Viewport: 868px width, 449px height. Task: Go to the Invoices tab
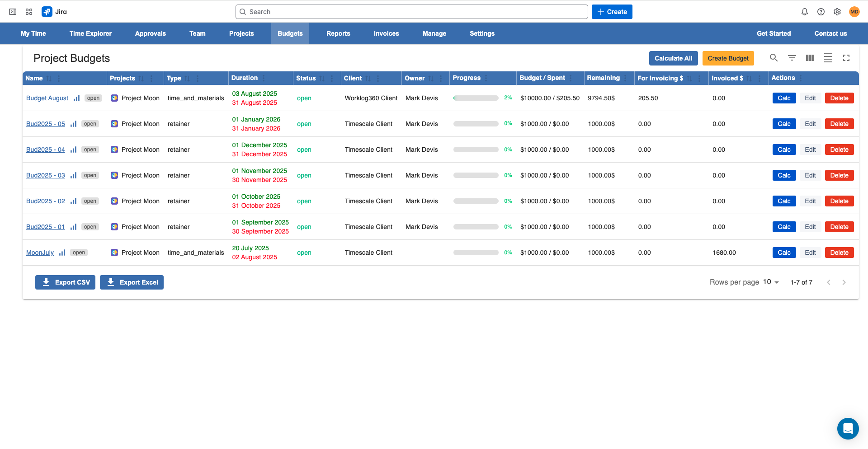pyautogui.click(x=386, y=33)
